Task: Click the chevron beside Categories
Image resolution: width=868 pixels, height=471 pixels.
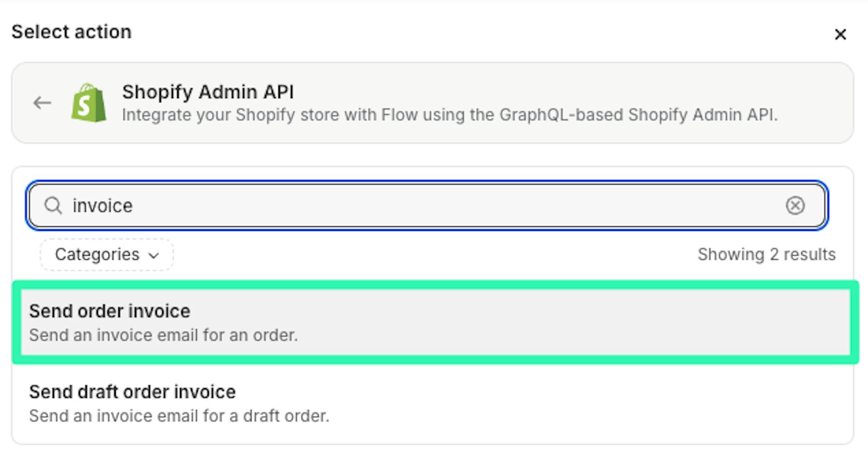Action: coord(154,256)
